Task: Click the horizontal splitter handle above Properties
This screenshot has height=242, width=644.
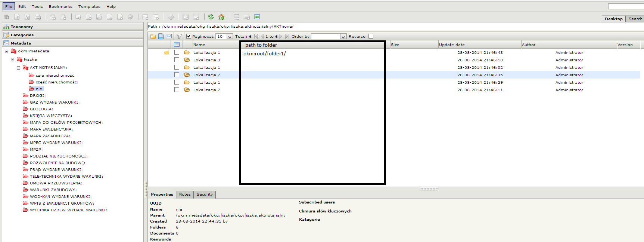Action: pyautogui.click(x=429, y=189)
